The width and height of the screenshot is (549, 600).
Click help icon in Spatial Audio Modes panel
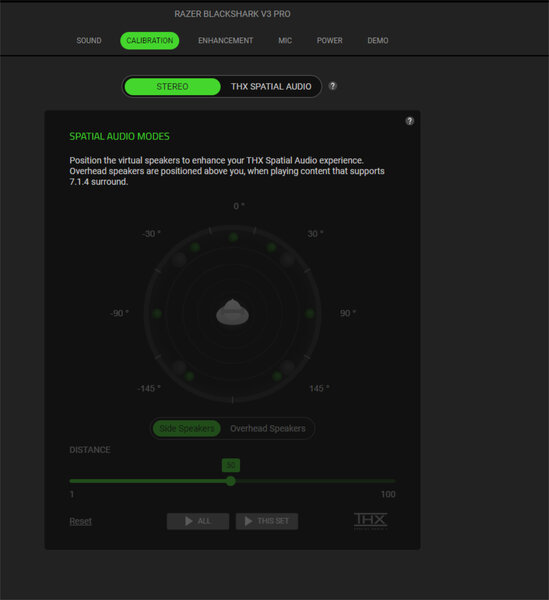(409, 121)
